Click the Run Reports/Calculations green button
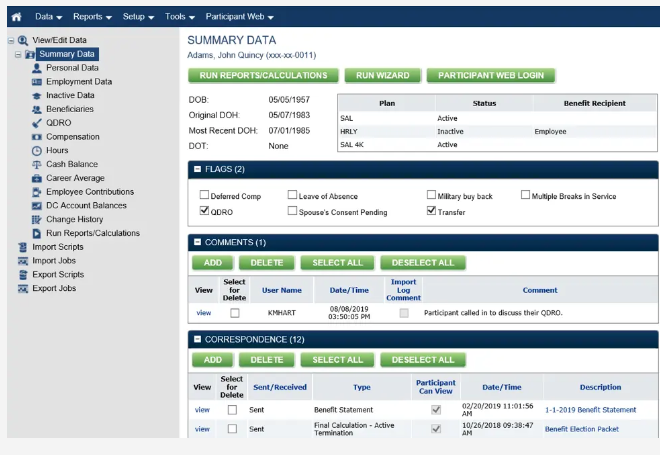This screenshot has height=455, width=660. (x=263, y=75)
